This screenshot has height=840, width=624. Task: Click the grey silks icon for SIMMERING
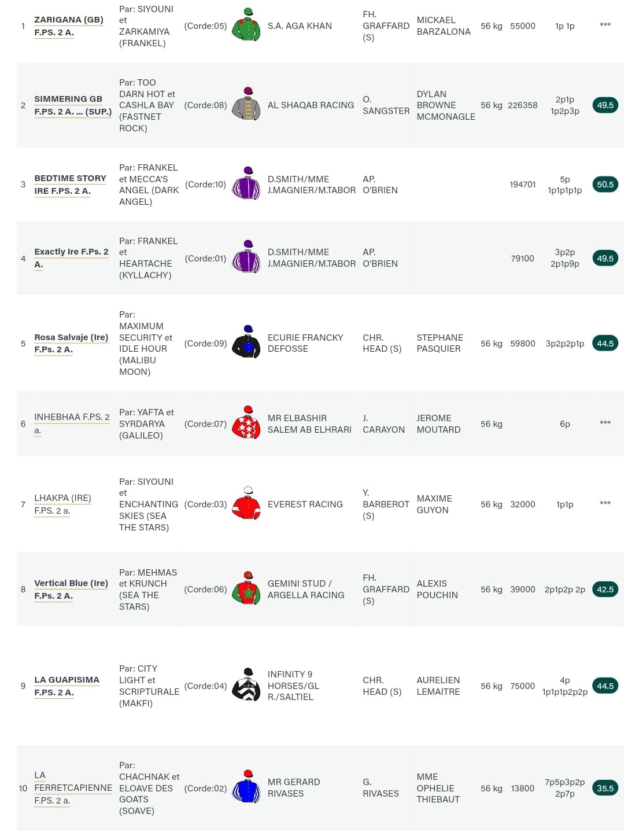(246, 104)
